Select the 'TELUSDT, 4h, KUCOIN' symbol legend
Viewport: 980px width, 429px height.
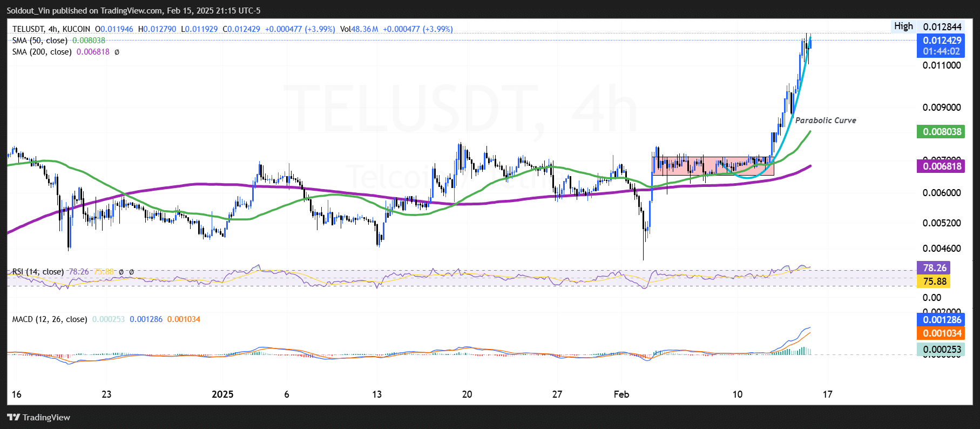click(x=51, y=29)
